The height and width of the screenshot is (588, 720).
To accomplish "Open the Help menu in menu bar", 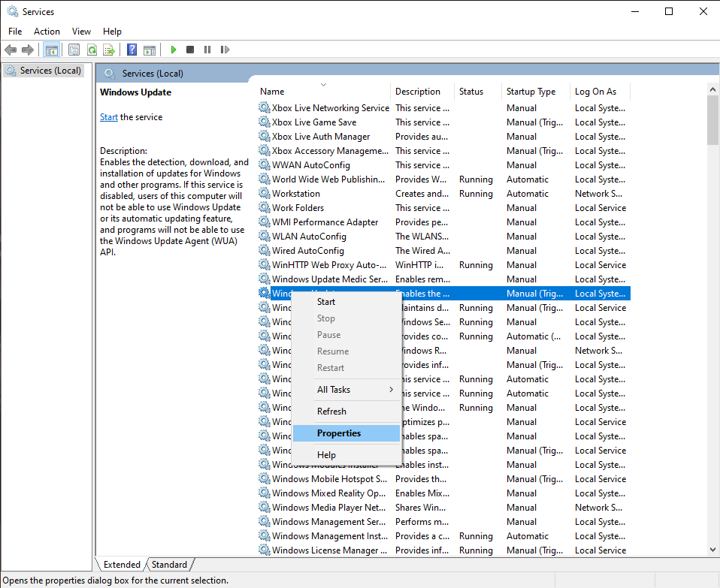I will point(112,32).
